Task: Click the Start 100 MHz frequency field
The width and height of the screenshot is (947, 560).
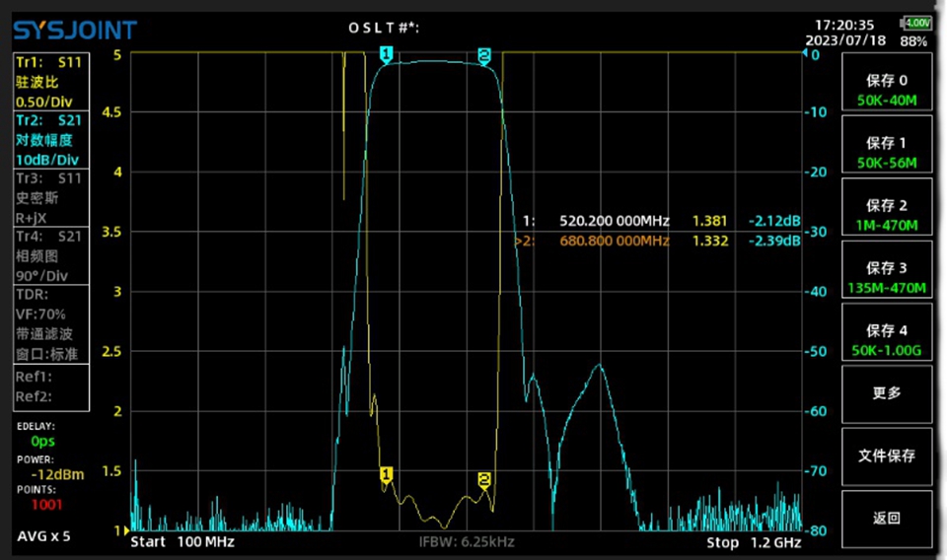Action: tap(182, 542)
